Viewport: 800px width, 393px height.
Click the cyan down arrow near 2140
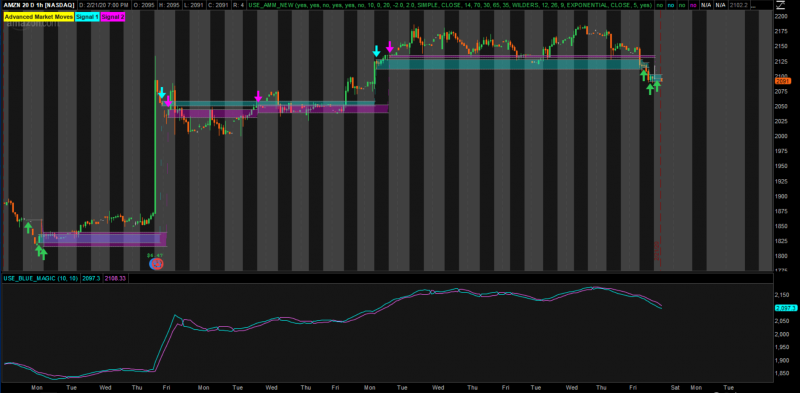376,52
